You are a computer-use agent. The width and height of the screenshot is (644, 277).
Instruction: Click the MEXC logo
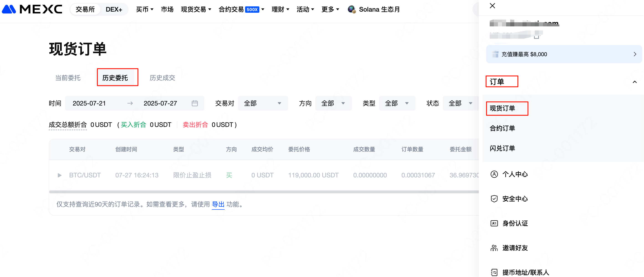(x=32, y=9)
